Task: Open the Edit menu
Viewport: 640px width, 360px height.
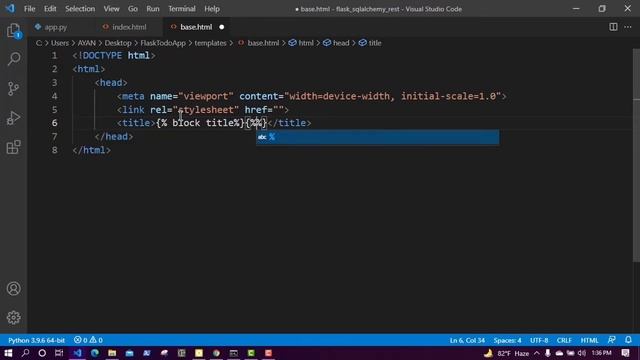Action: [x=50, y=9]
